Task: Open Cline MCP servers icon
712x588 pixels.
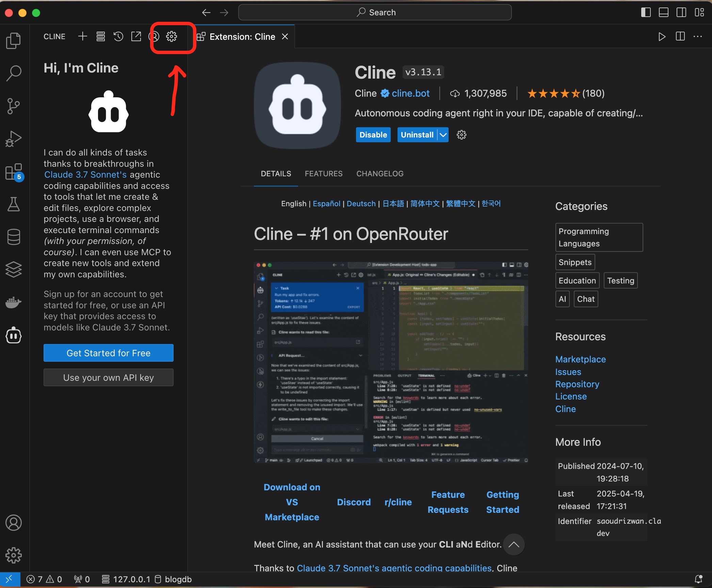Action: (x=100, y=36)
